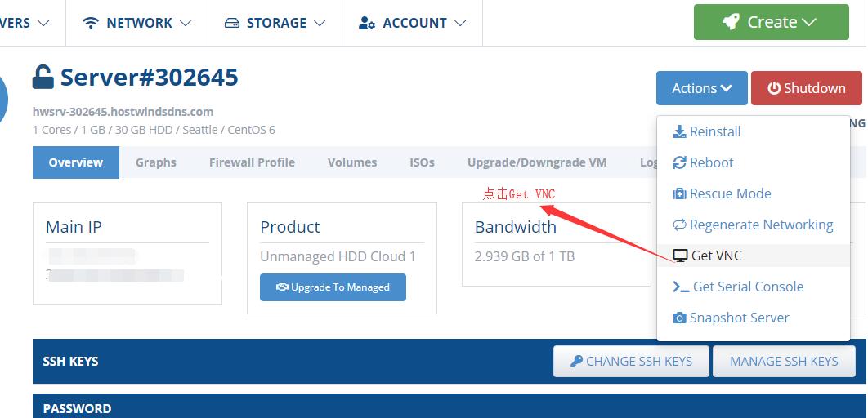This screenshot has width=868, height=418.
Task: Click the Serial Console terminal icon
Action: tap(681, 287)
